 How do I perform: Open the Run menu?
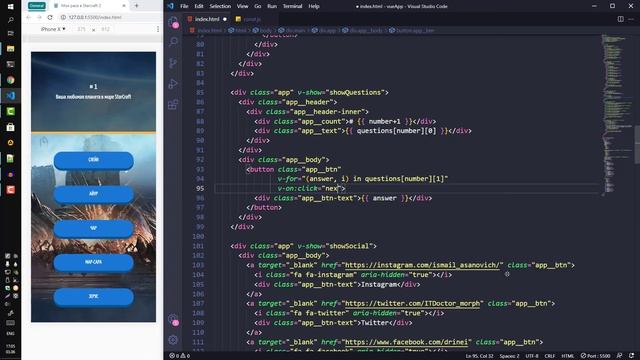[272, 6]
